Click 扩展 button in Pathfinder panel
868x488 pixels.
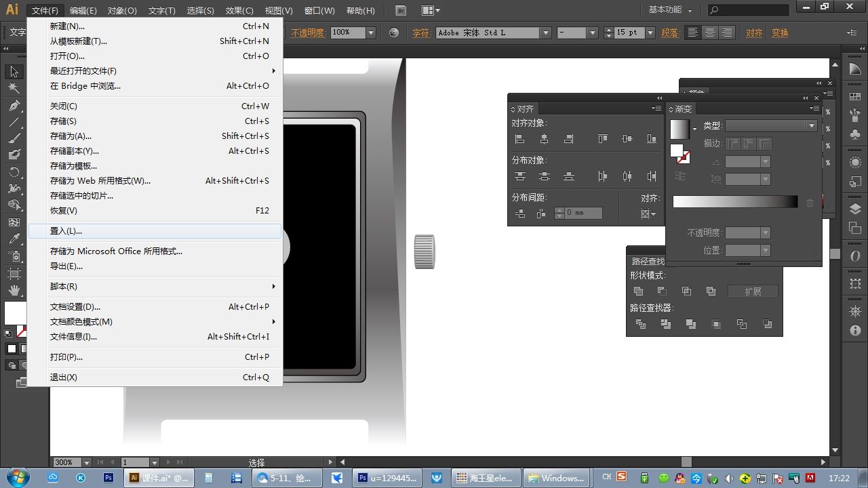753,291
